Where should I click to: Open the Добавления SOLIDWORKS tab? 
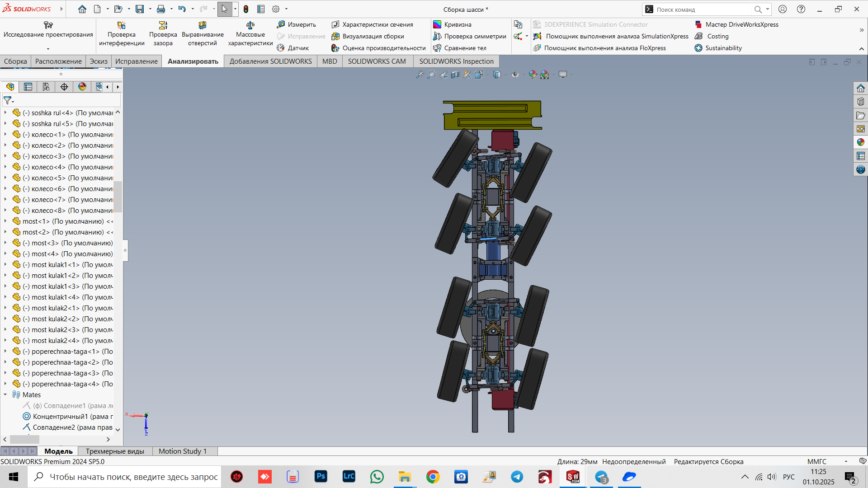270,61
